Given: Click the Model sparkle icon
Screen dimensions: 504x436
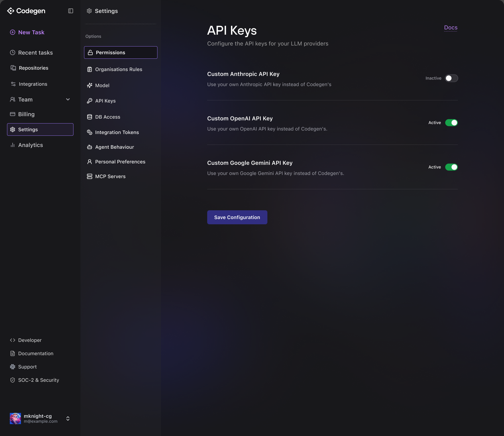Looking at the screenshot, I should [x=90, y=85].
